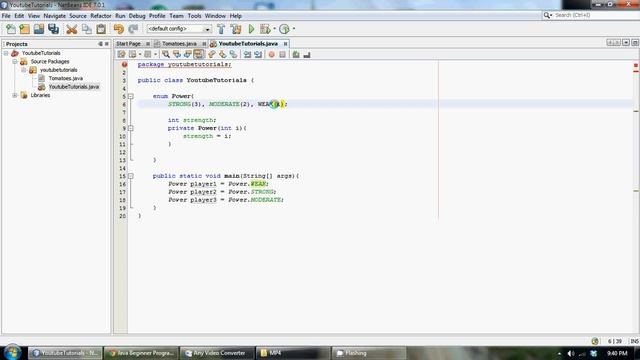The width and height of the screenshot is (640, 360).
Task: Open the Forward history dropdown arrow in editor toolbar
Action: click(x=156, y=54)
